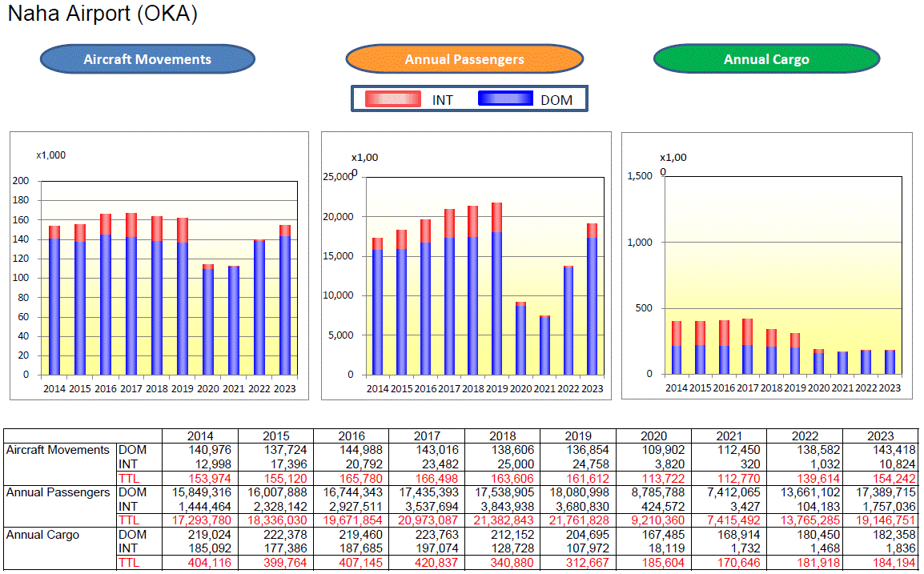Click the 2017 bar in Annual Cargo chart
This screenshot has width=924, height=574.
[x=747, y=347]
